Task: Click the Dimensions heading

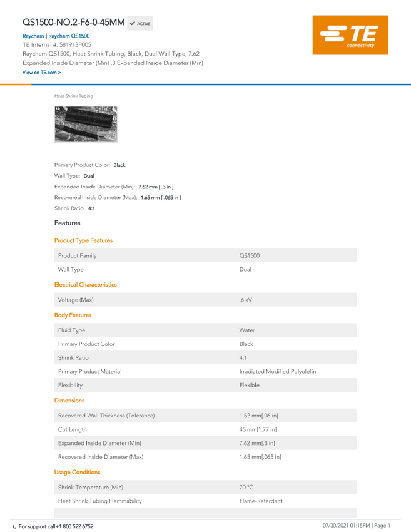Action: [x=69, y=401]
